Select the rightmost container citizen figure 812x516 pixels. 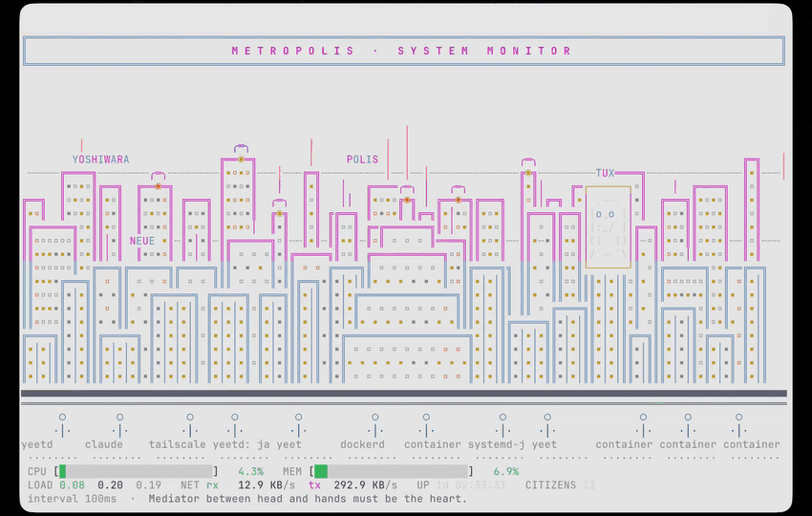(738, 426)
